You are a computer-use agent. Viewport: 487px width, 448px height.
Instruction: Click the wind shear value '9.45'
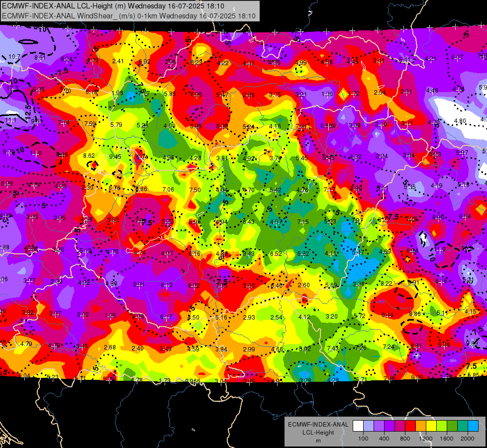pyautogui.click(x=115, y=157)
